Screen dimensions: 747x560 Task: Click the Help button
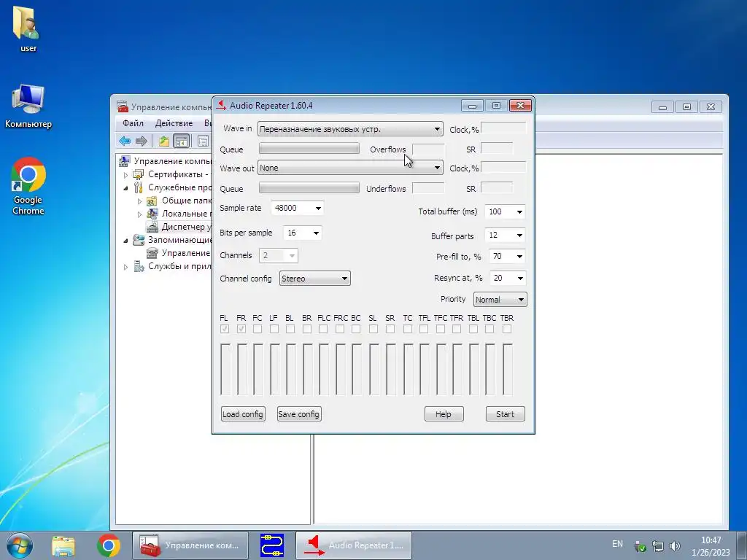[x=444, y=414]
